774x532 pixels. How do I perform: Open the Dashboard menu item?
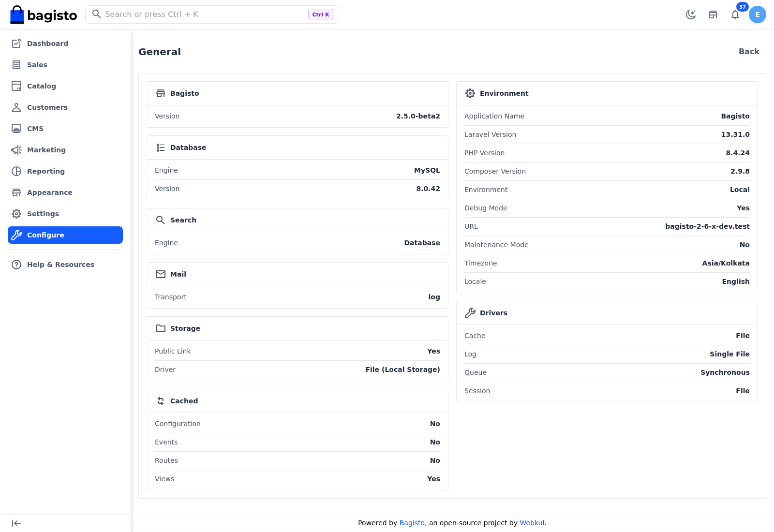(65, 44)
